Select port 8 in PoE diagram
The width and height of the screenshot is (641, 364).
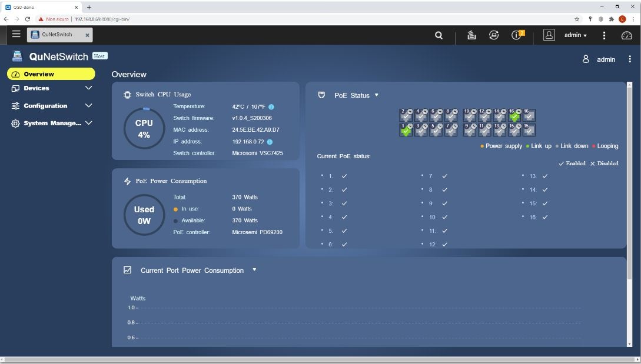[451, 115]
